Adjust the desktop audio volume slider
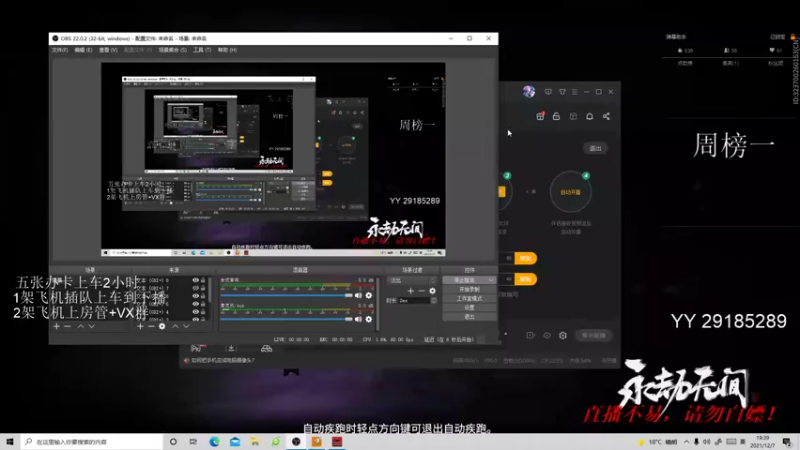800x450 pixels. point(286,295)
